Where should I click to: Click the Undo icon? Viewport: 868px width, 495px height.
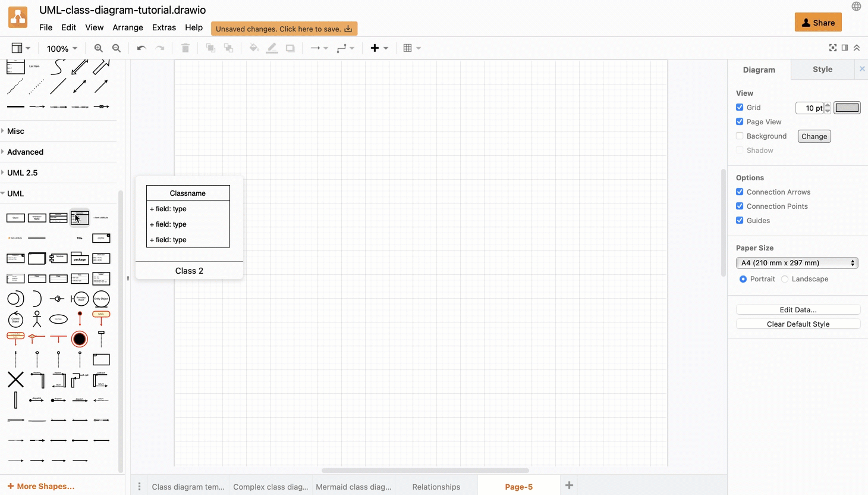point(141,48)
